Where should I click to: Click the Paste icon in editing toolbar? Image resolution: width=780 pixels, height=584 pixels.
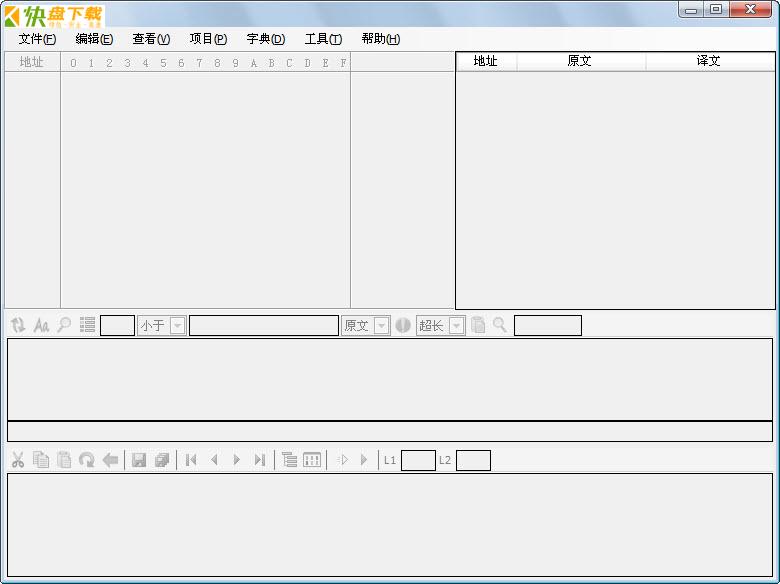[x=64, y=460]
